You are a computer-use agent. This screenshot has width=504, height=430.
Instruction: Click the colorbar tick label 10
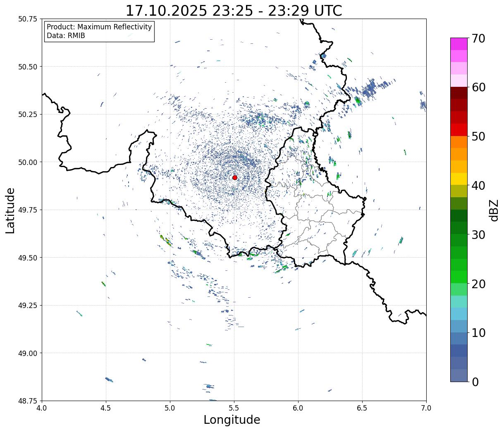(x=478, y=333)
